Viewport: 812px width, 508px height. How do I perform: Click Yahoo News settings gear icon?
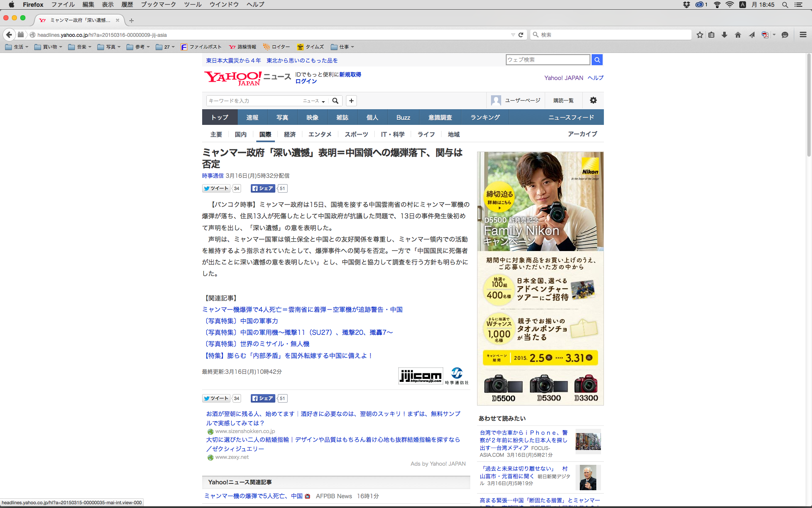point(593,100)
